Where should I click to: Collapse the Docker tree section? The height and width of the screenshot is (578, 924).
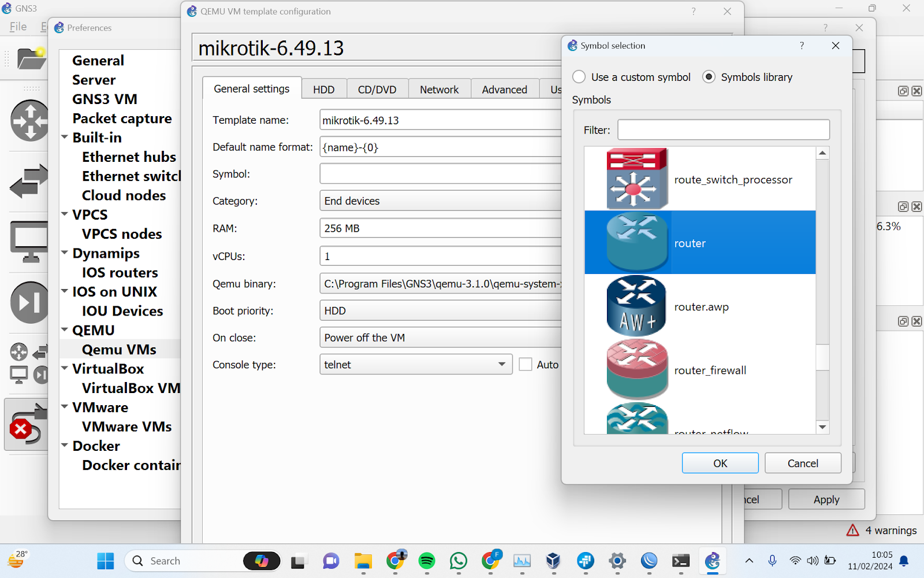tap(65, 445)
